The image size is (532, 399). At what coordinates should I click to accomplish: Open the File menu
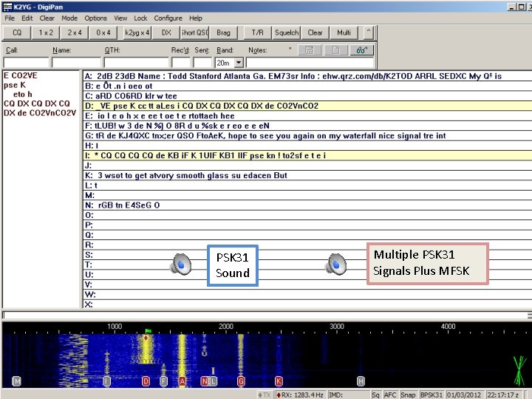tap(10, 18)
